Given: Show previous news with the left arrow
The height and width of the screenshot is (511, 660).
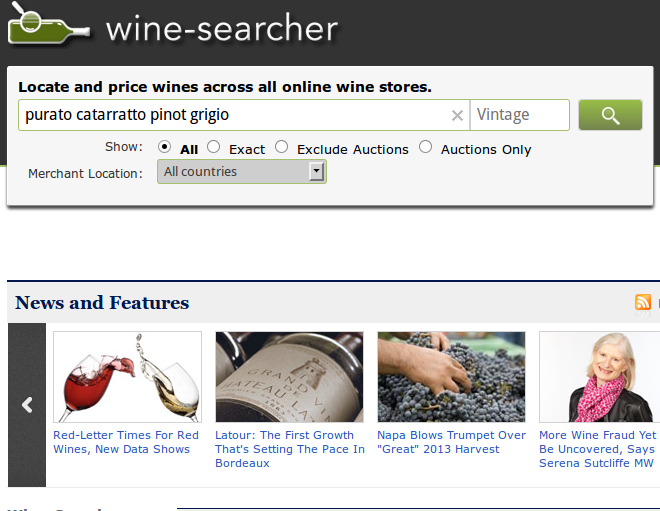Looking at the screenshot, I should pyautogui.click(x=27, y=405).
